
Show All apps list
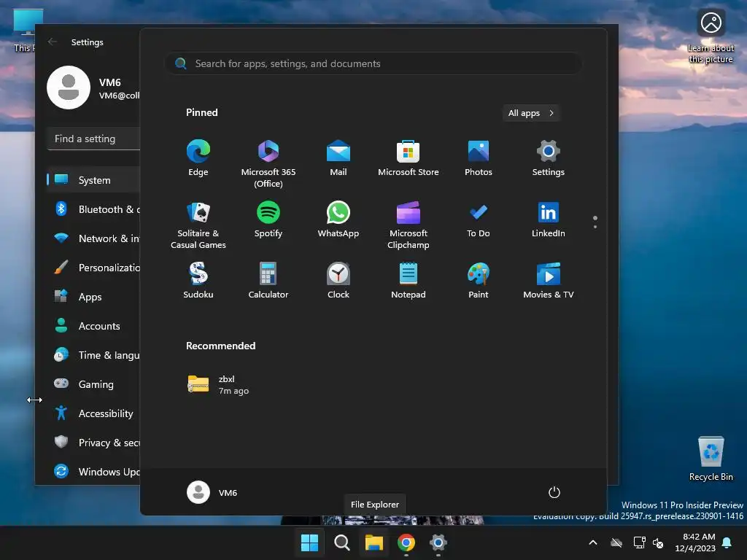531,113
